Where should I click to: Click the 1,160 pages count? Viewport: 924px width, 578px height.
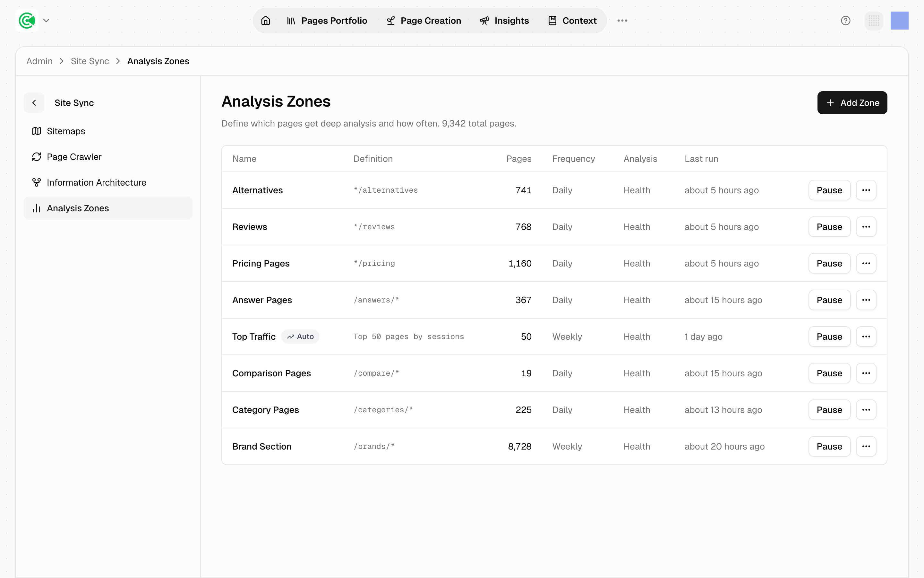click(520, 263)
